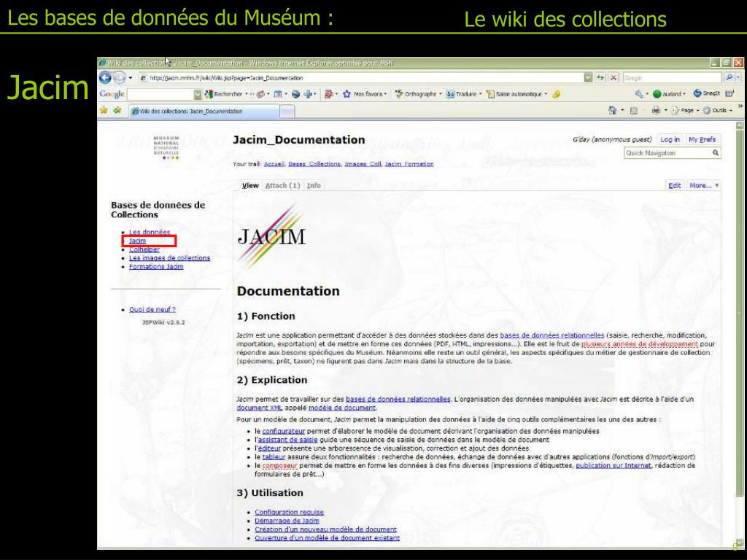Click the green audand account button
747x560 pixels.
669,94
